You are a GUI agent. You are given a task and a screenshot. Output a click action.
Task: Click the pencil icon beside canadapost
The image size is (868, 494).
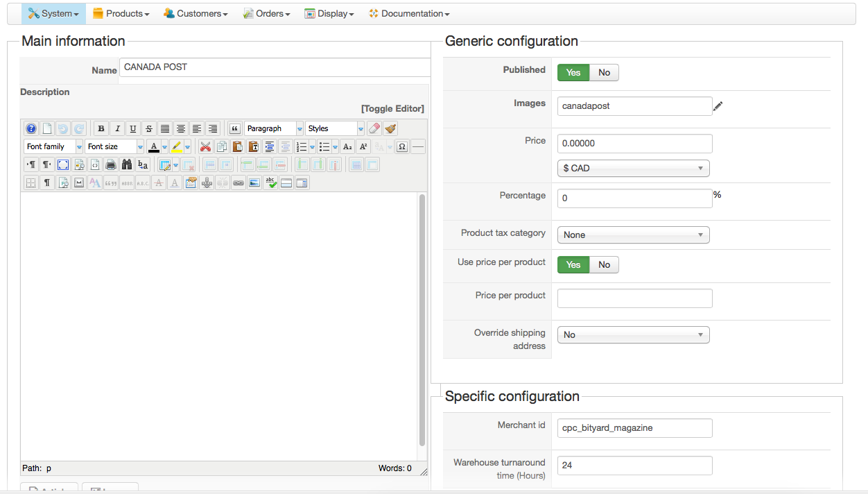718,106
